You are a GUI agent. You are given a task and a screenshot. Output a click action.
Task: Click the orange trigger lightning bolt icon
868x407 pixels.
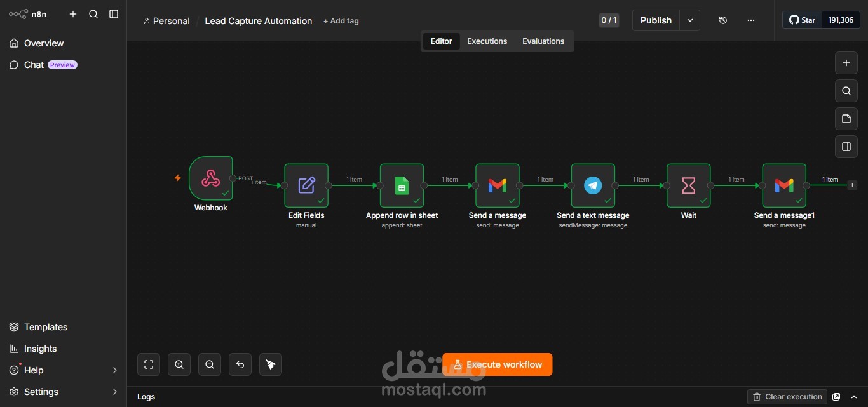178,178
